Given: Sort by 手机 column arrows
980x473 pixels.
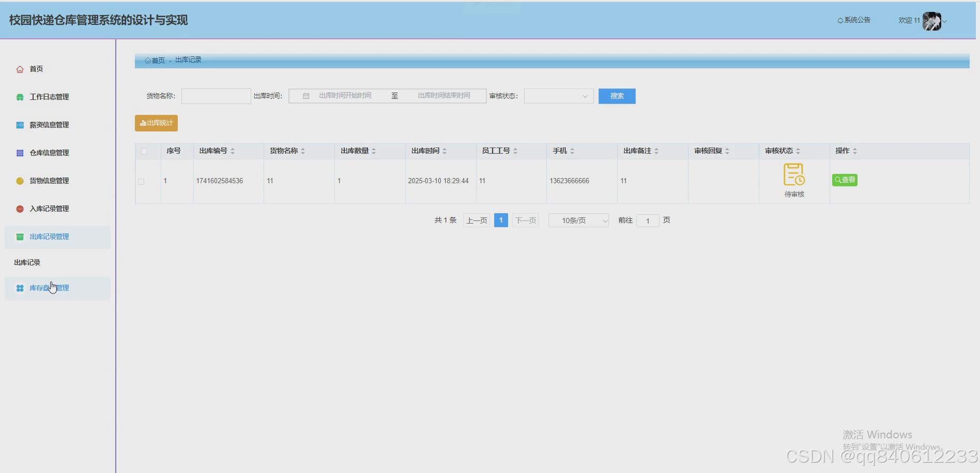Looking at the screenshot, I should pyautogui.click(x=572, y=151).
